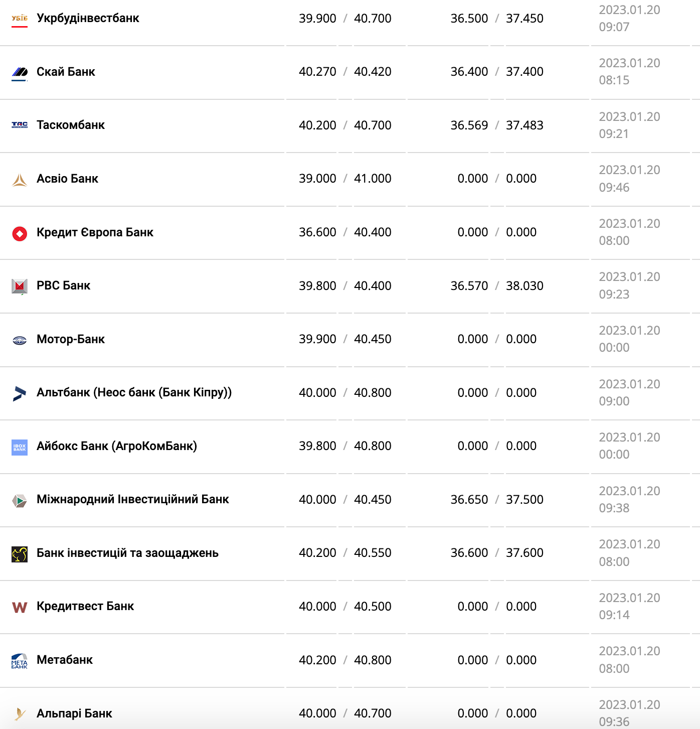Click the Таскомбанк logo icon
Viewport: 700px width, 729px height.
tap(20, 125)
